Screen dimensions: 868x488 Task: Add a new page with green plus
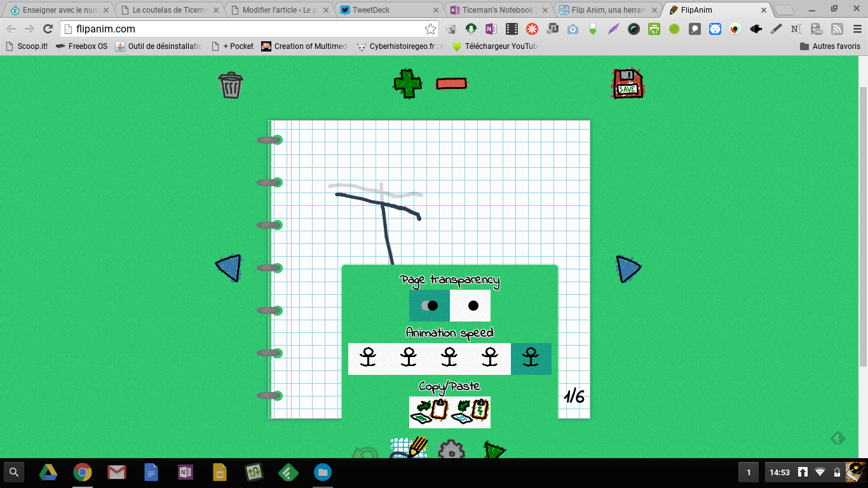click(x=407, y=83)
